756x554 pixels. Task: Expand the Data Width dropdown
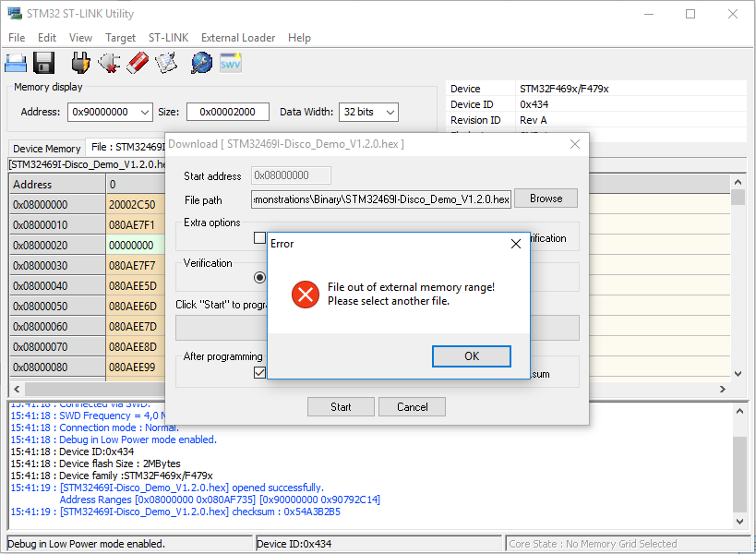click(x=390, y=113)
